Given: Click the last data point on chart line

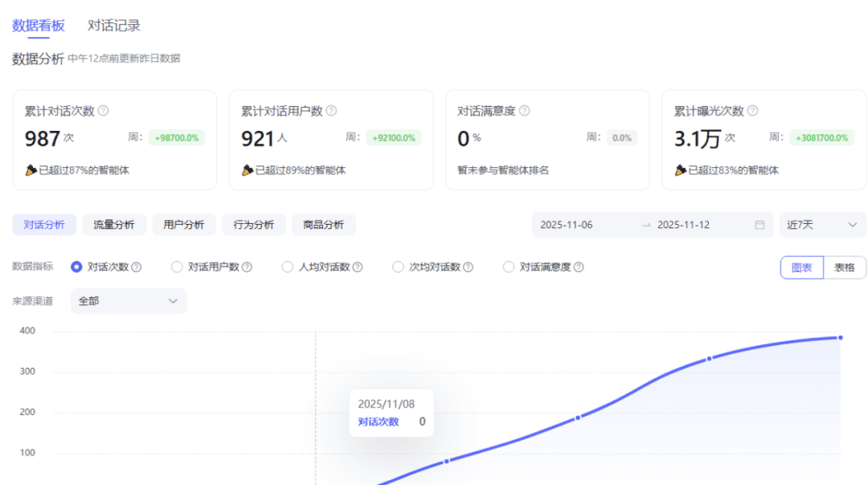Looking at the screenshot, I should pyautogui.click(x=840, y=337).
